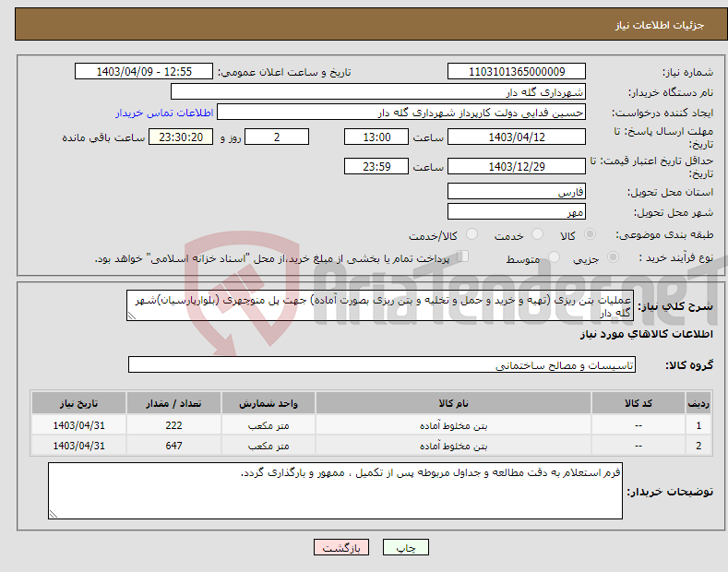Click the validity time field 23:59

(x=376, y=166)
